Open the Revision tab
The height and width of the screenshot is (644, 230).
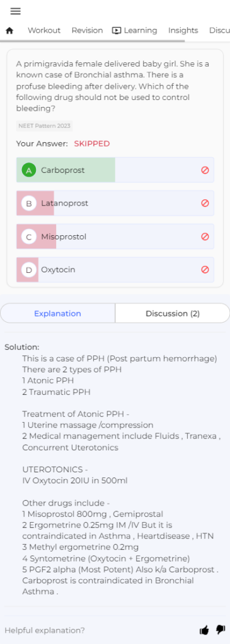(x=87, y=30)
